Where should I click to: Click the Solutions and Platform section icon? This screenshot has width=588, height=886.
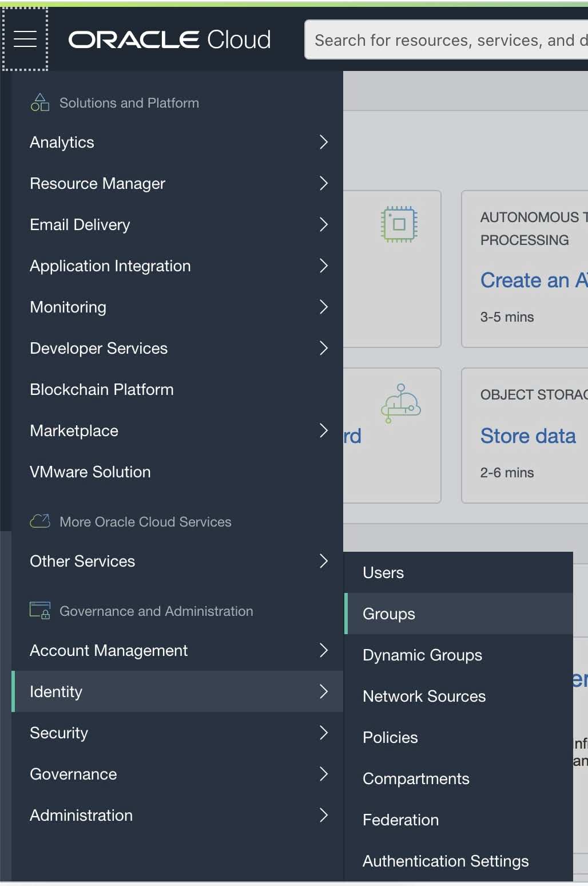point(40,102)
